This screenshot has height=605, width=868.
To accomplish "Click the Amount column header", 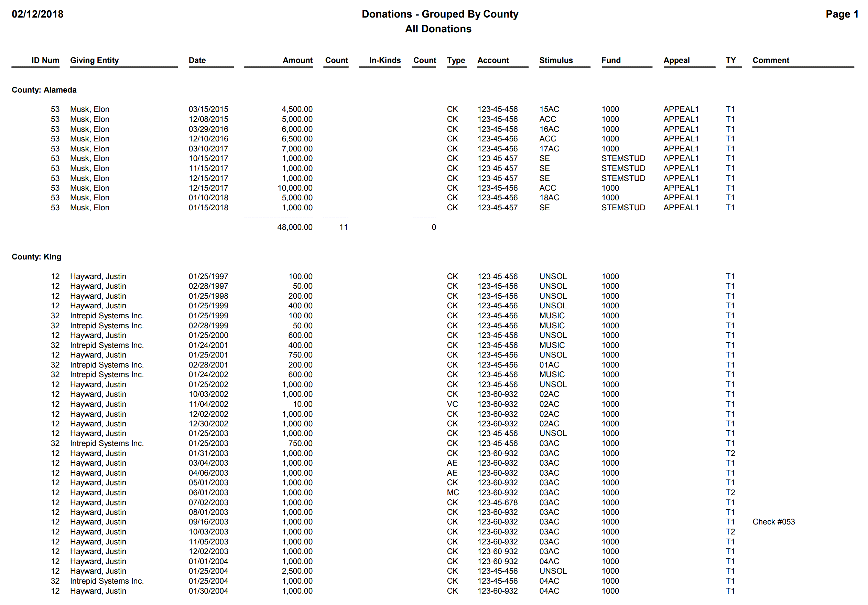I will pos(297,61).
